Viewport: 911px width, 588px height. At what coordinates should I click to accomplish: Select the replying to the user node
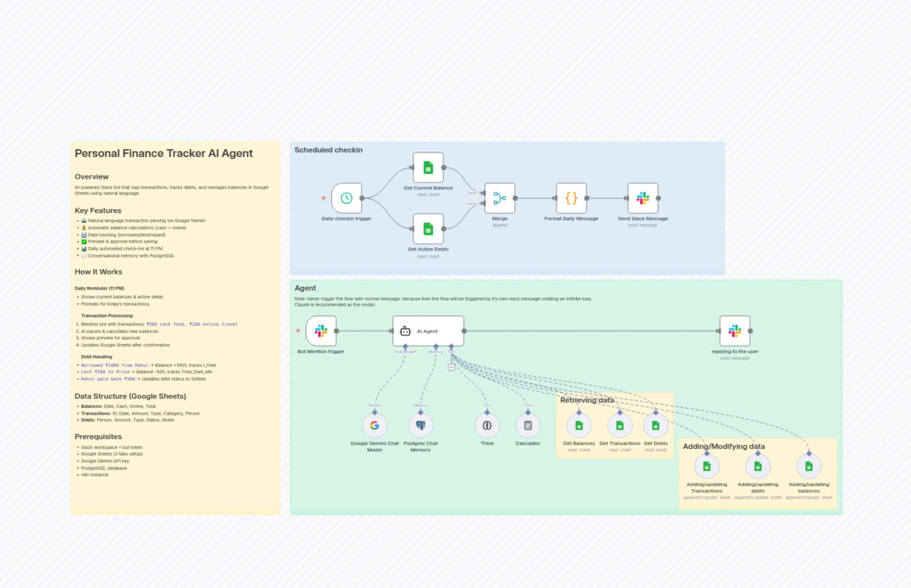coord(735,331)
